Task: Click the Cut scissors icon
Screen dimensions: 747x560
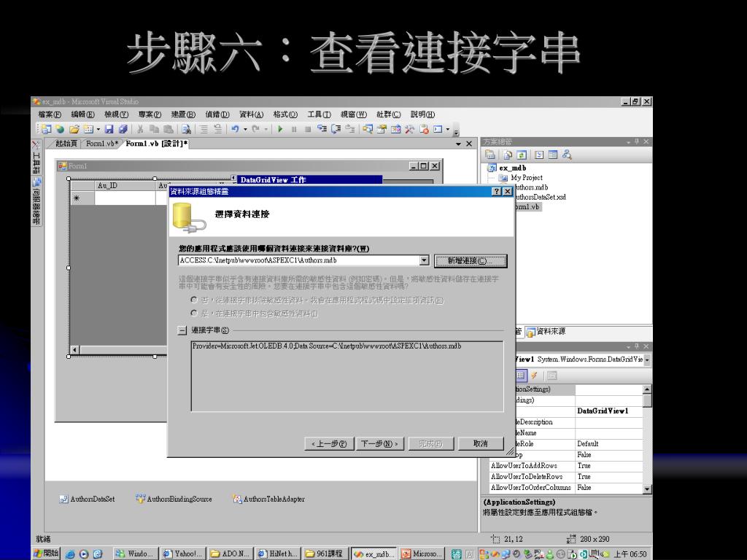Action: tap(140, 129)
